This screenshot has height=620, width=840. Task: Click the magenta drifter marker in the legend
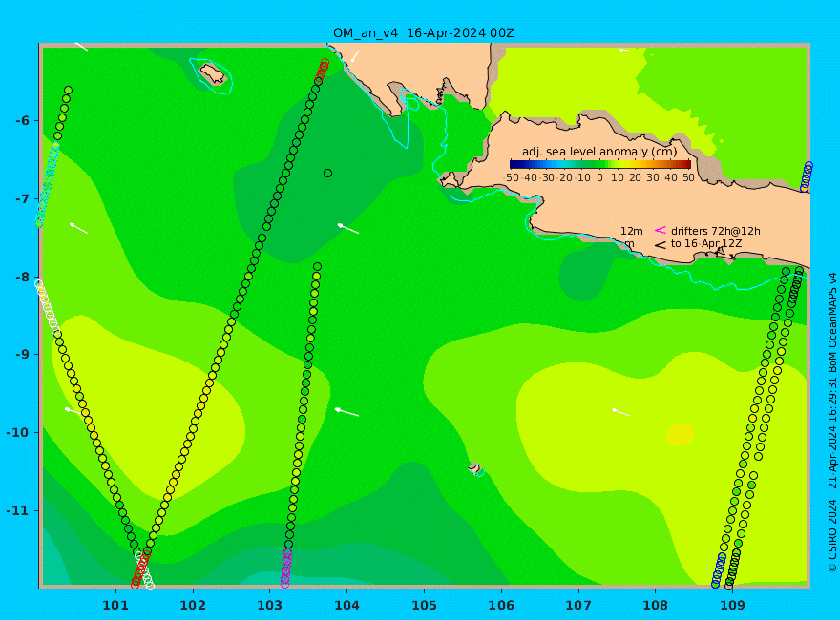pos(661,230)
